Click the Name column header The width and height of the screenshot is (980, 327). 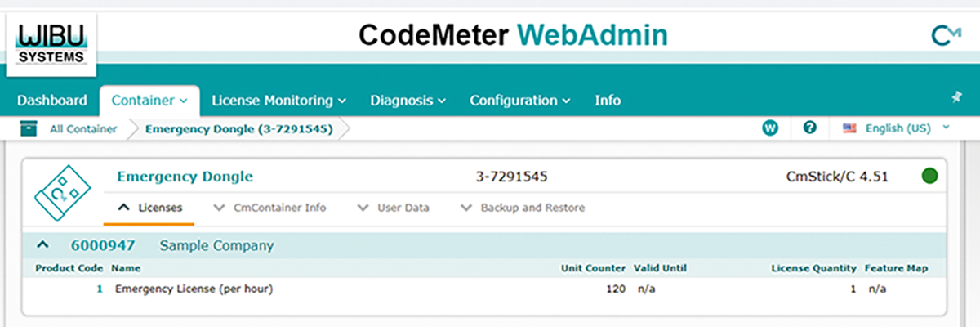click(126, 267)
